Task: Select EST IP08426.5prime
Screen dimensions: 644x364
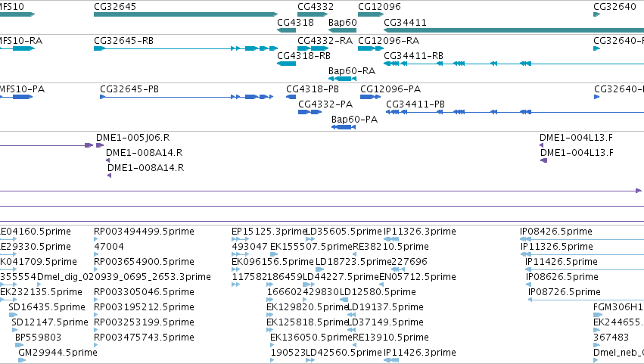Action: click(x=556, y=232)
